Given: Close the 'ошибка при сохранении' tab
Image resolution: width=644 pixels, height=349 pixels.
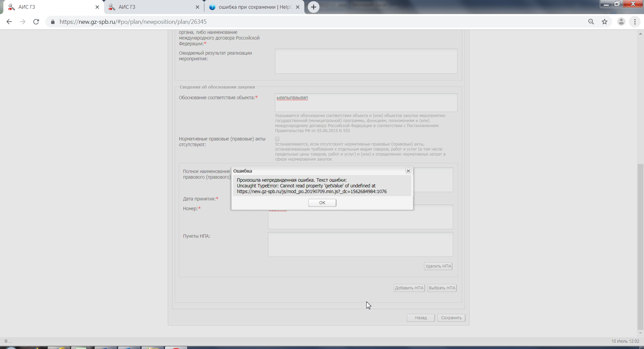Looking at the screenshot, I should pyautogui.click(x=298, y=7).
